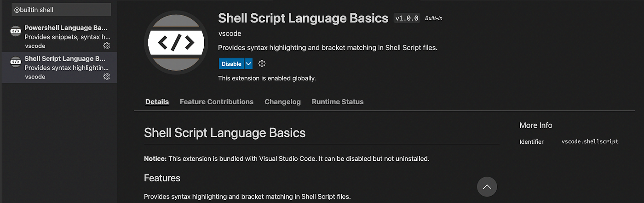Click the vscode publisher link under the title
Screen dimensions: 644x203
(230, 34)
